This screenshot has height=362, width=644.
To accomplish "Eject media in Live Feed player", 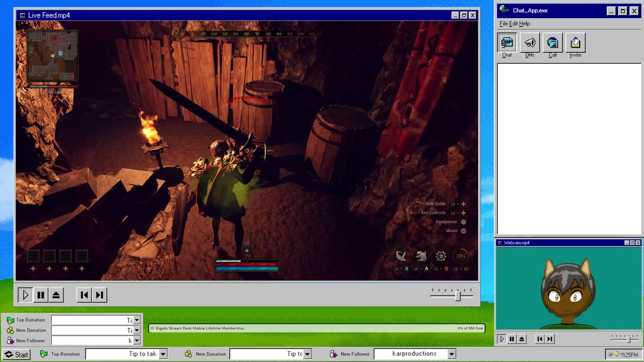I will (56, 295).
